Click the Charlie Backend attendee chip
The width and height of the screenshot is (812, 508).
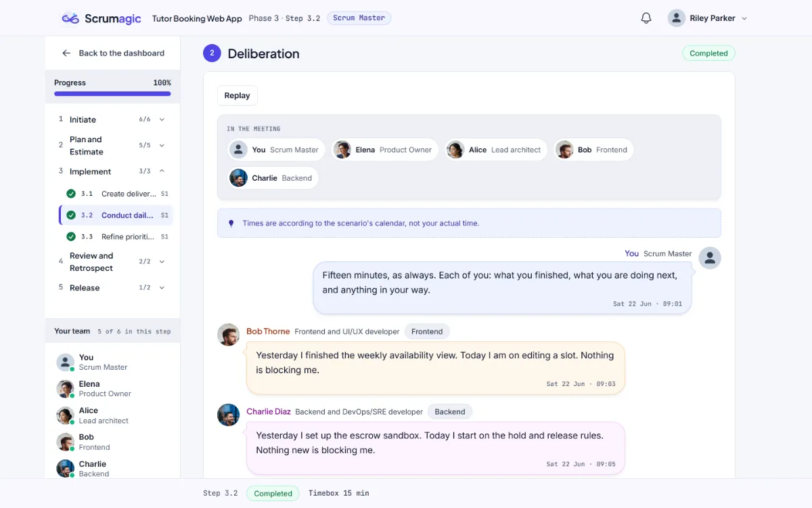[273, 178]
